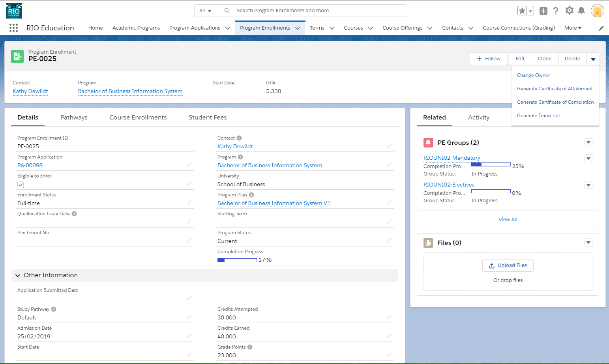The width and height of the screenshot is (609, 364).
Task: Open the search scope All dropdown
Action: coord(205,11)
